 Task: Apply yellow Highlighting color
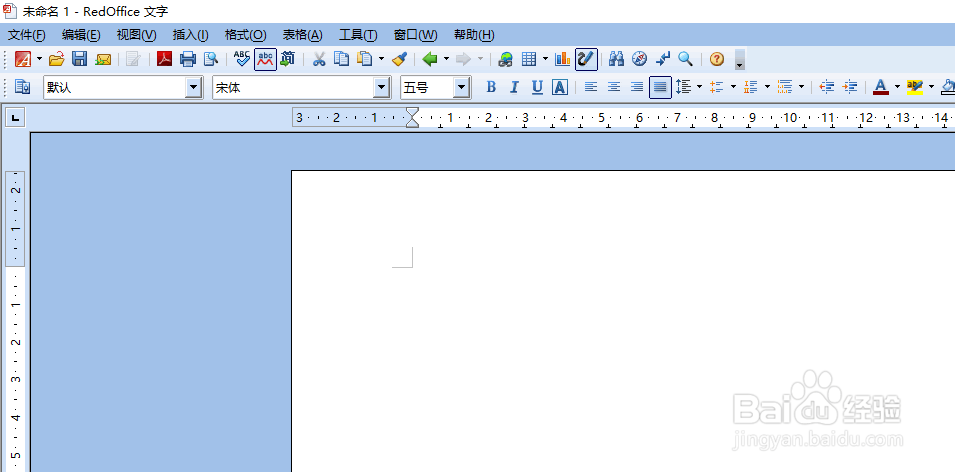[x=915, y=87]
